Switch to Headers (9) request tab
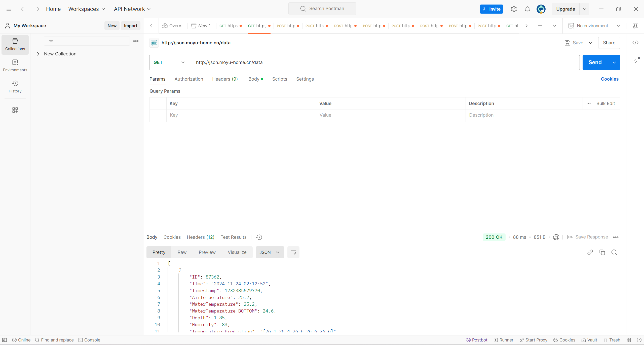This screenshot has height=345, width=644. (x=225, y=79)
